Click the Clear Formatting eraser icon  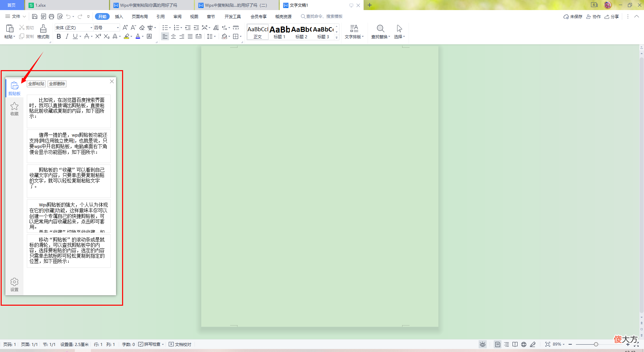click(x=142, y=28)
